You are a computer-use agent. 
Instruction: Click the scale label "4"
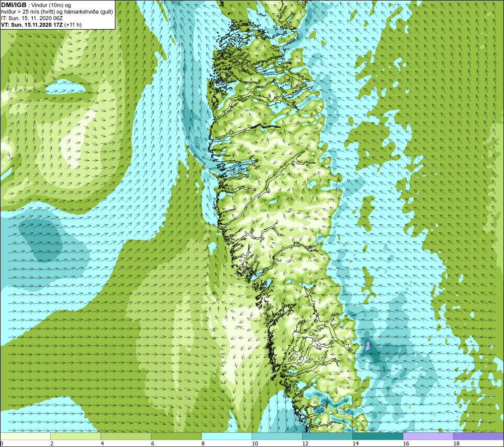(102, 444)
